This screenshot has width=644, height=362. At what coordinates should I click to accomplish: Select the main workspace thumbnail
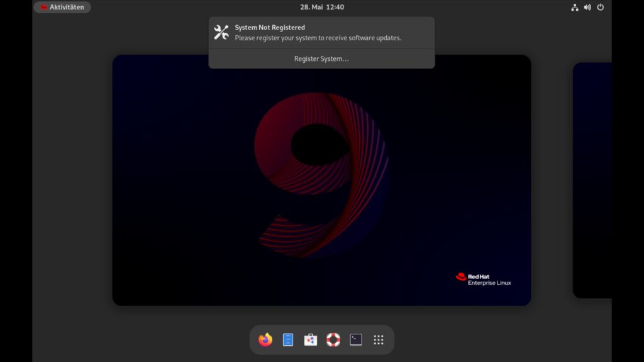pos(321,180)
